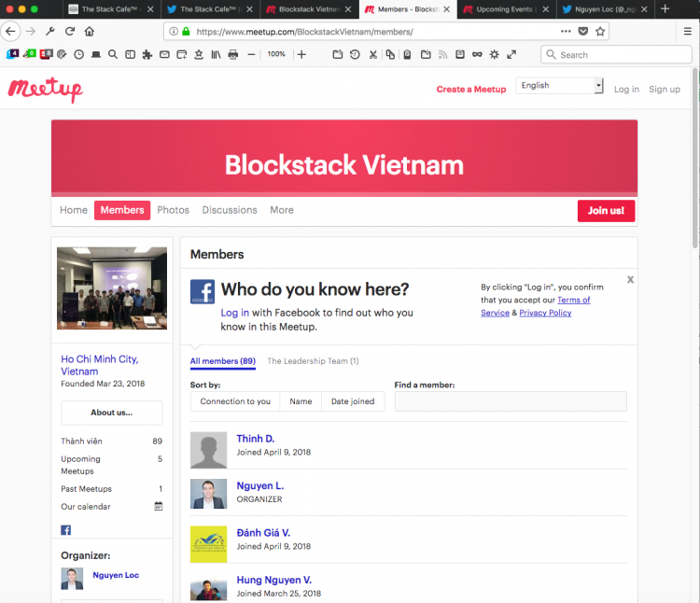Show site information icon in address bar
The height and width of the screenshot is (603, 700).
coord(174,31)
